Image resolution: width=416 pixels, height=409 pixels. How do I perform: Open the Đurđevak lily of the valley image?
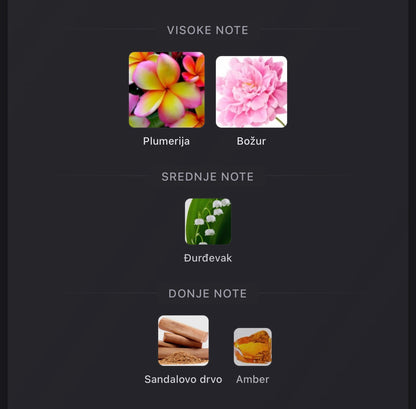click(x=208, y=221)
